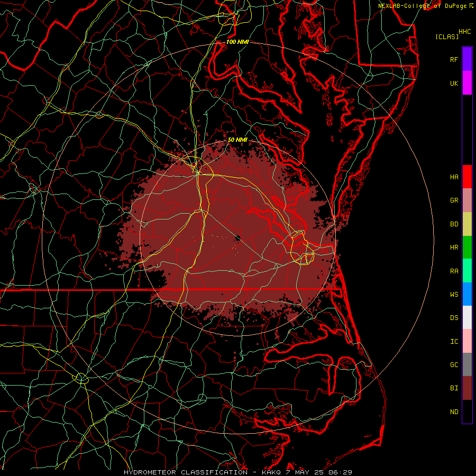Click the 100 NMI range ring label
This screenshot has height=476, width=476.
(x=237, y=42)
